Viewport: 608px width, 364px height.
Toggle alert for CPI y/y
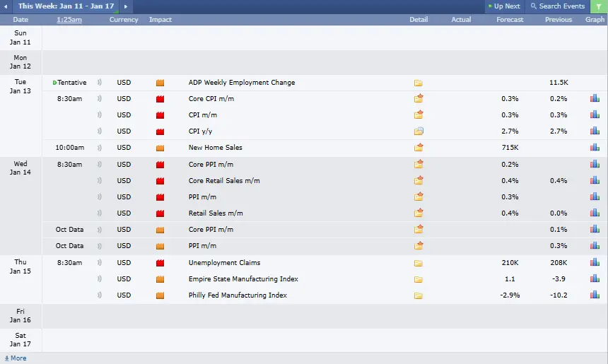(x=100, y=131)
